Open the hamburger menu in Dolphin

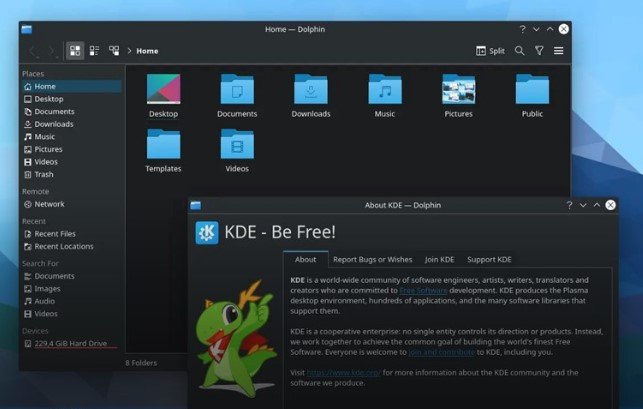559,50
